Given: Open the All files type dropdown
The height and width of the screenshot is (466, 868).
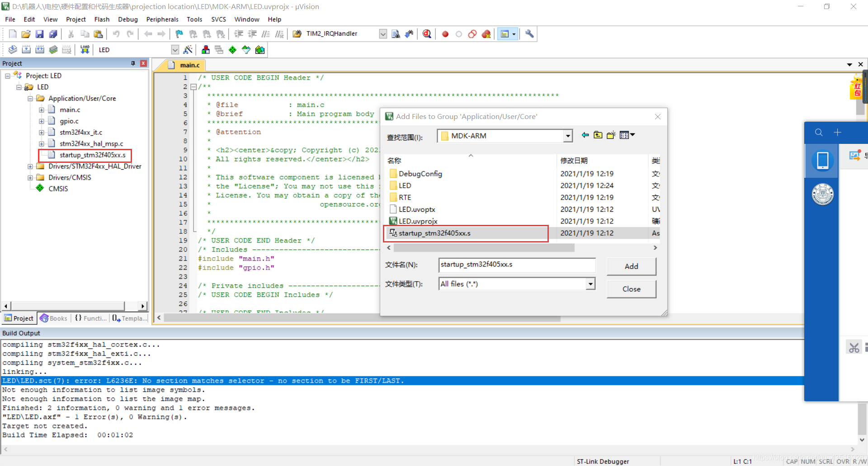Looking at the screenshot, I should click(x=590, y=284).
